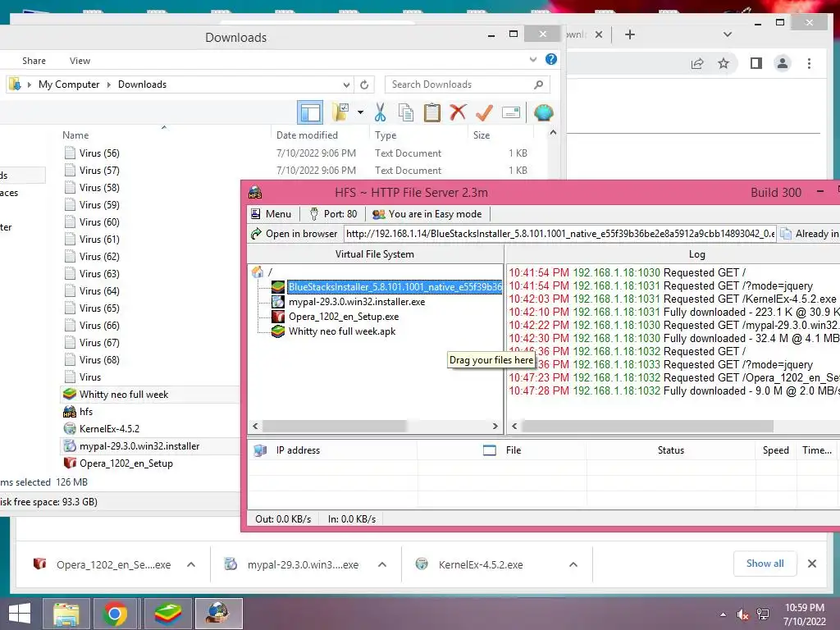Open dropdown arrow next to folder options icon
This screenshot has height=630, width=840.
click(361, 112)
